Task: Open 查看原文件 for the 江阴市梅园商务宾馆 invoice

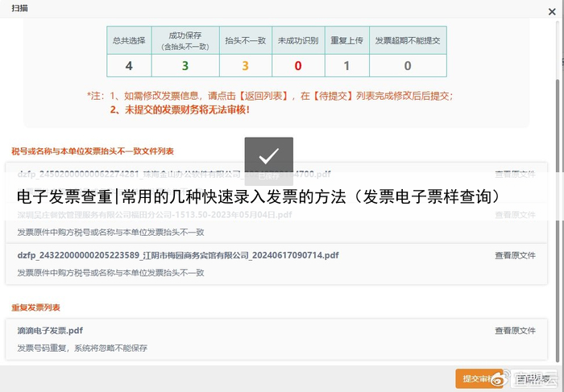Action: click(515, 255)
